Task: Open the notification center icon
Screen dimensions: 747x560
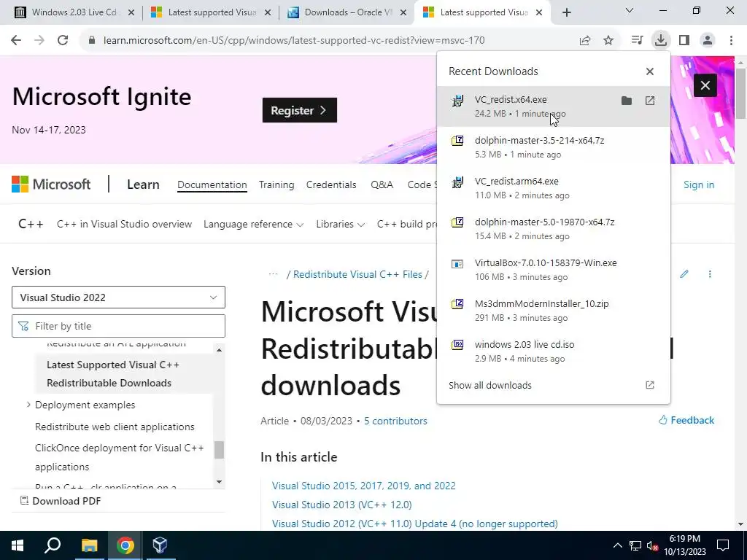Action: click(723, 545)
